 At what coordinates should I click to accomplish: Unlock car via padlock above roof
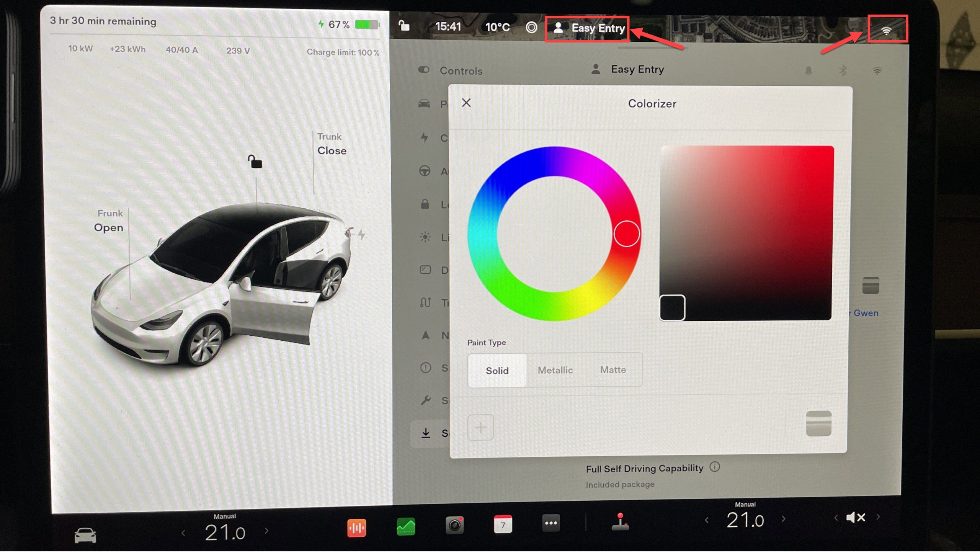point(255,162)
